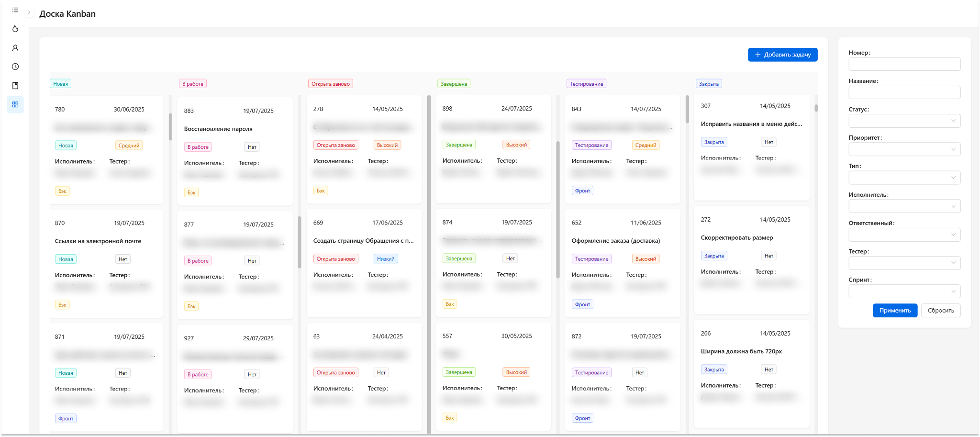Click the plus icon on Добавить задачу
Screen dimensions: 980x437
coord(758,55)
